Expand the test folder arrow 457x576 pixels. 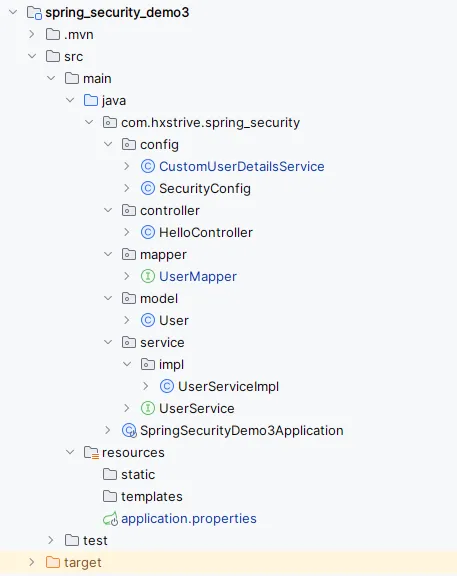[51, 540]
